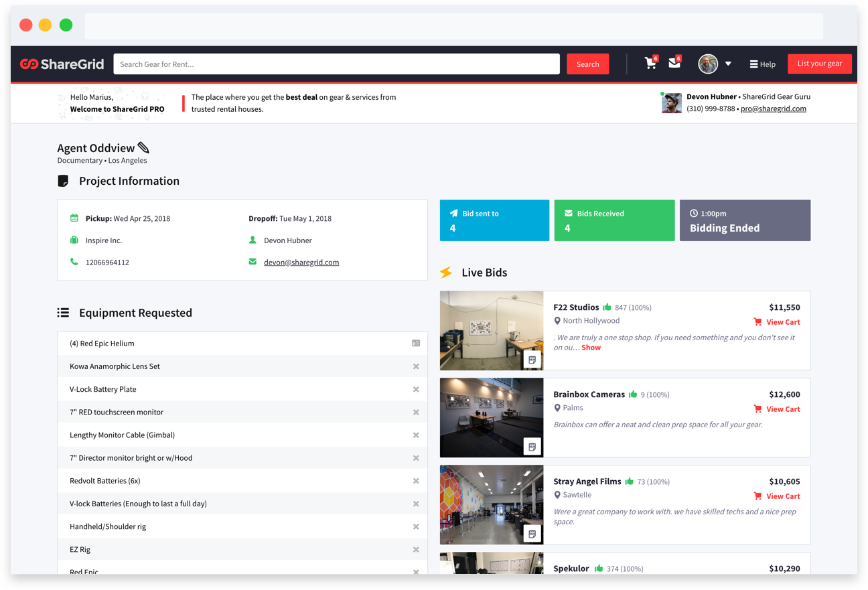Click the user profile avatar
Screen dimensions: 868x590
pos(708,64)
